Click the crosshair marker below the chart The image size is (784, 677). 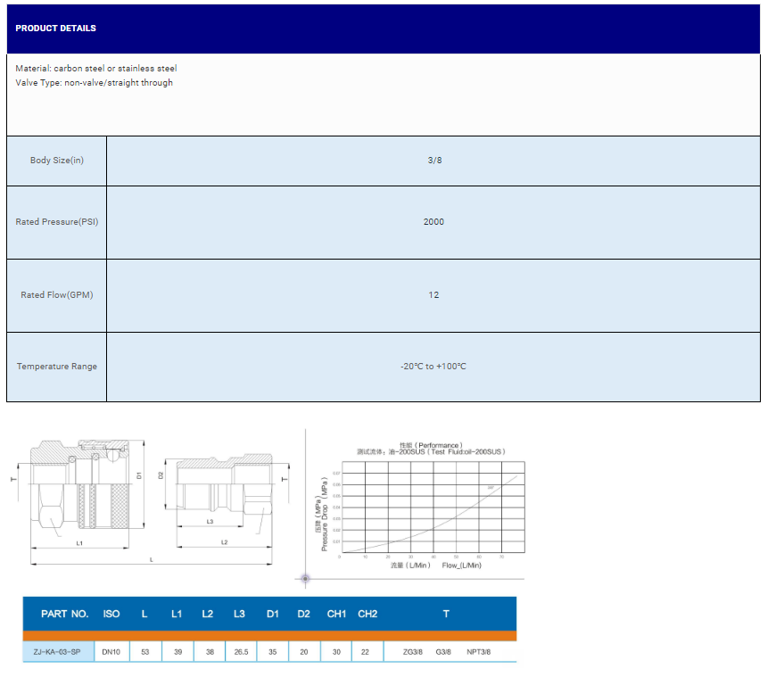click(x=305, y=579)
